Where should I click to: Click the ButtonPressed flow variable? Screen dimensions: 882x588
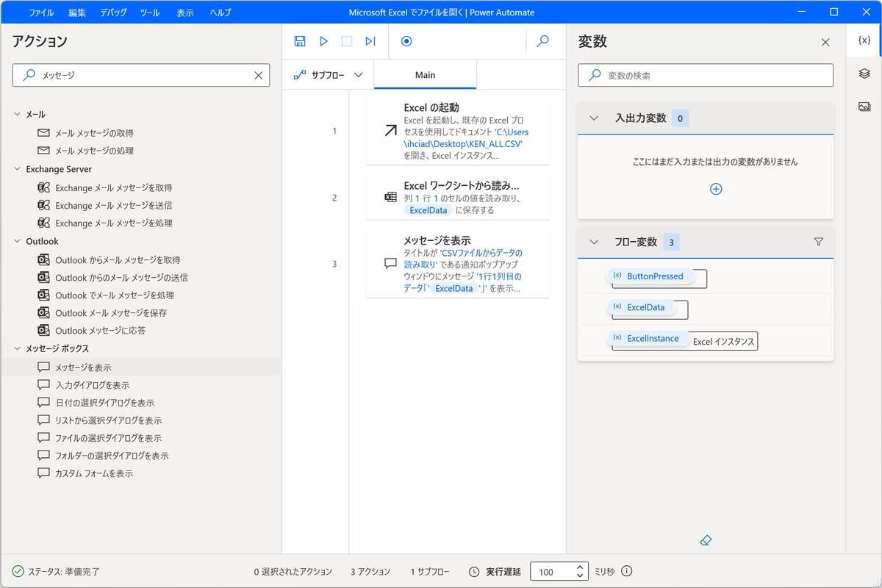point(649,276)
